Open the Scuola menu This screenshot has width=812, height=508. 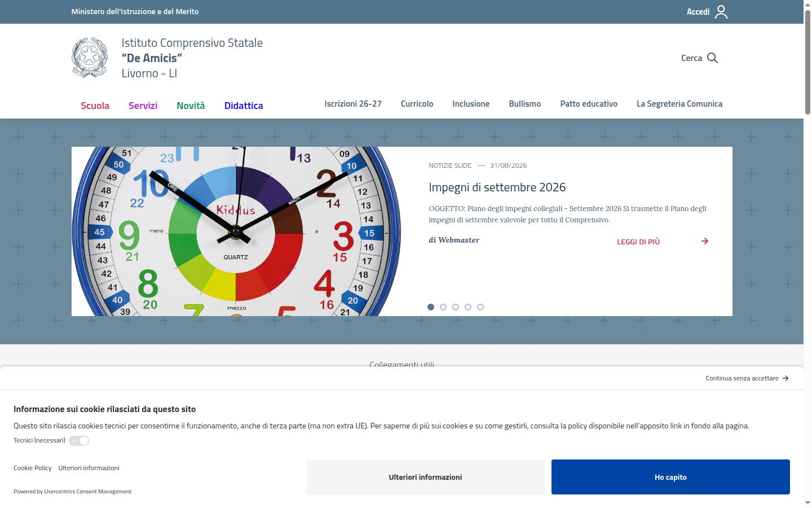pos(95,106)
